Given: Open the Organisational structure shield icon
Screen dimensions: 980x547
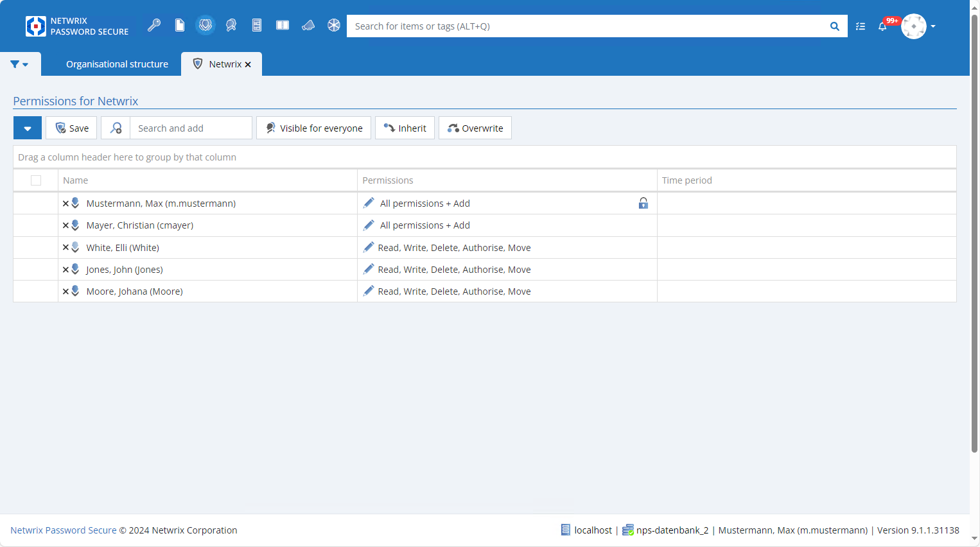Looking at the screenshot, I should tap(206, 26).
